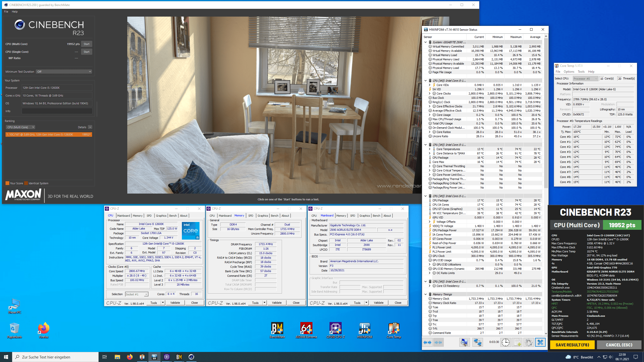Open HWiNFO sensor settings gear icon

pos(529,342)
